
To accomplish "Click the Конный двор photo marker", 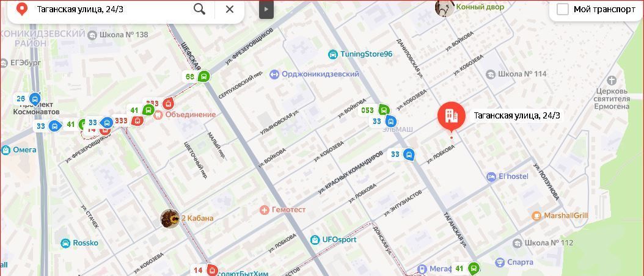I will [x=444, y=7].
